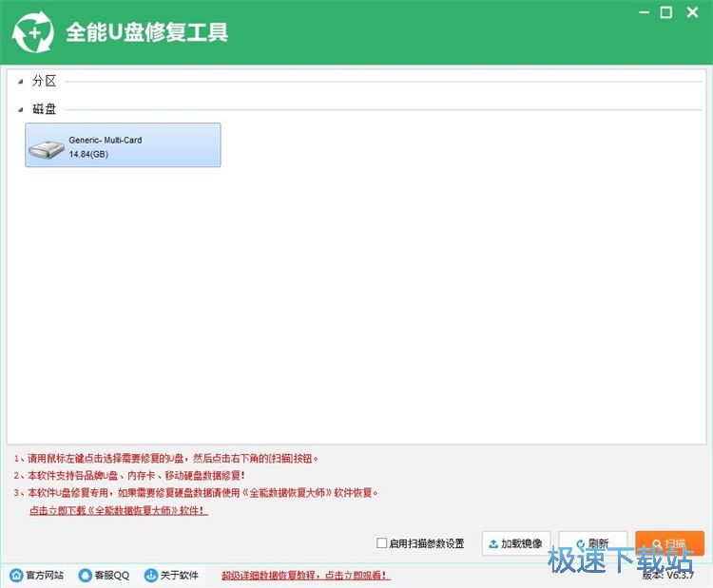
Task: Start scanning with the 扫描 button
Action: pos(669,543)
